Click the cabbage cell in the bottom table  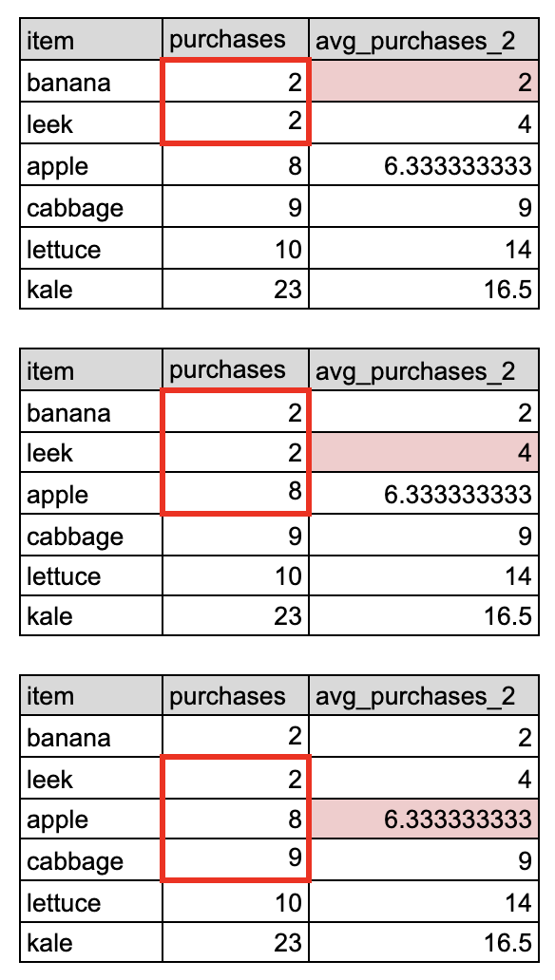click(x=91, y=860)
